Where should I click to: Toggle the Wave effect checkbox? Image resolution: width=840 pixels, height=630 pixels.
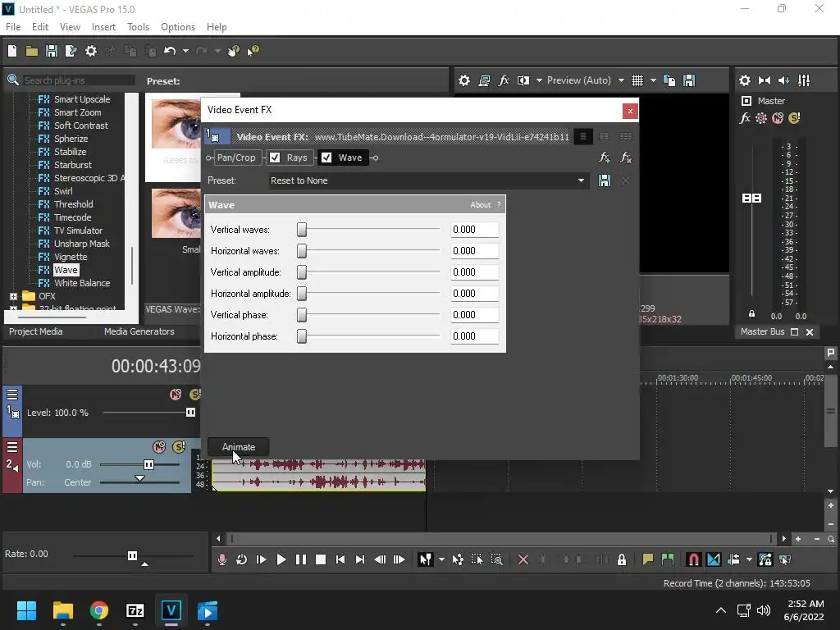click(326, 157)
